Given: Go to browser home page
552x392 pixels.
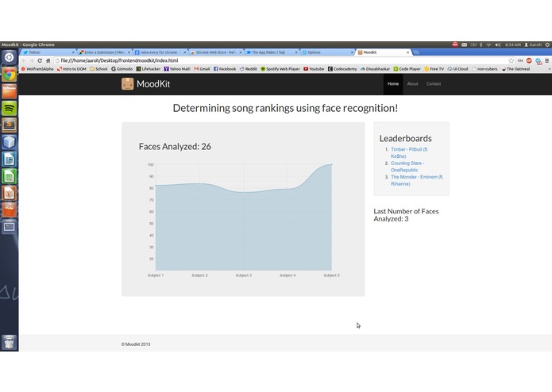Looking at the screenshot, I should click(48, 60).
